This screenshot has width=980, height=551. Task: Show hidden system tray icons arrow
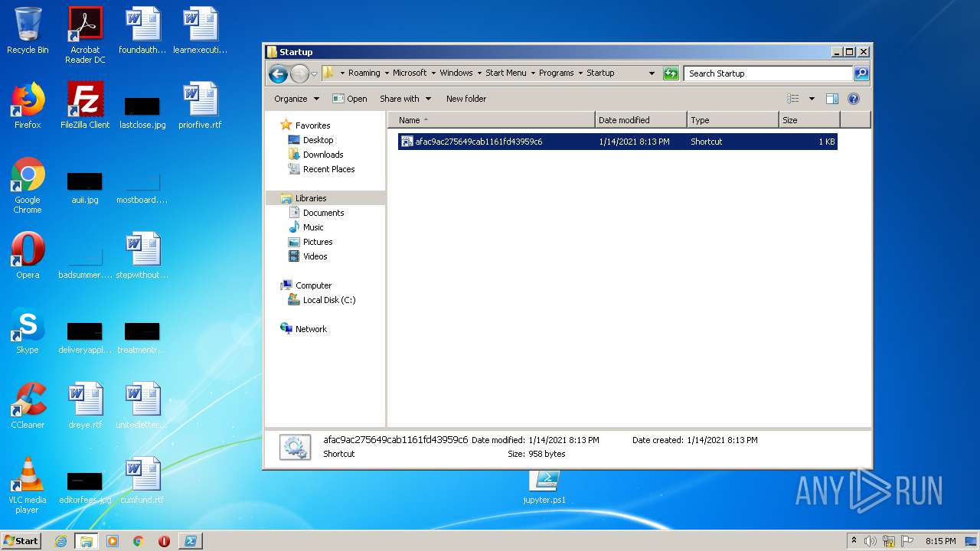pyautogui.click(x=854, y=540)
